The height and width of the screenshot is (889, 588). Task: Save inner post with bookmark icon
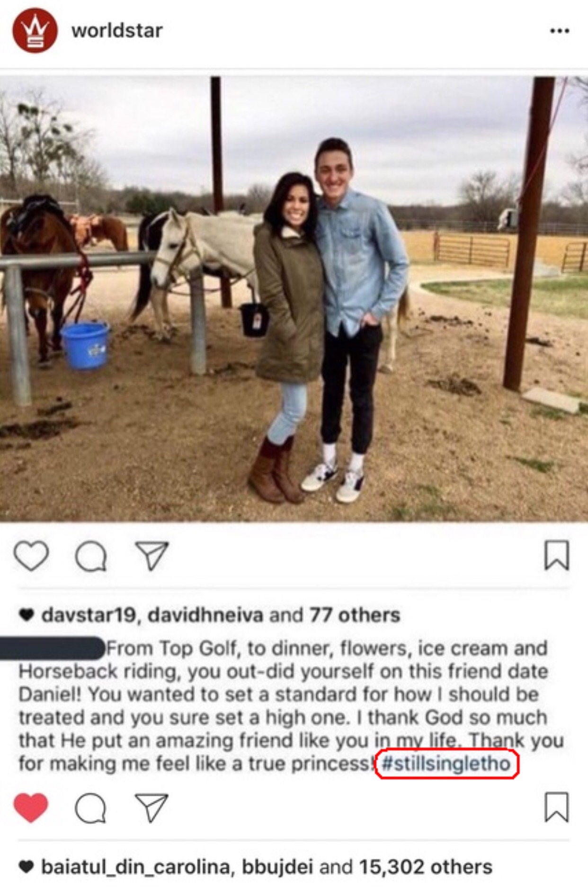(x=557, y=555)
